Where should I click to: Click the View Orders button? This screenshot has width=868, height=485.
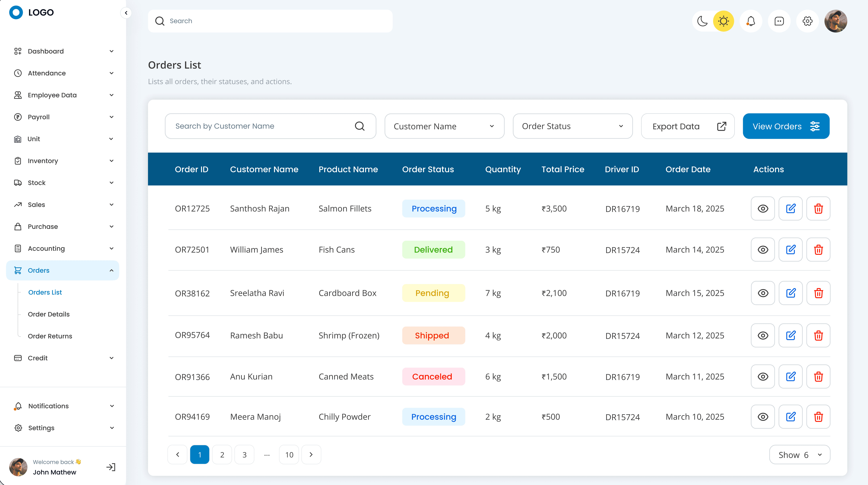tap(786, 126)
